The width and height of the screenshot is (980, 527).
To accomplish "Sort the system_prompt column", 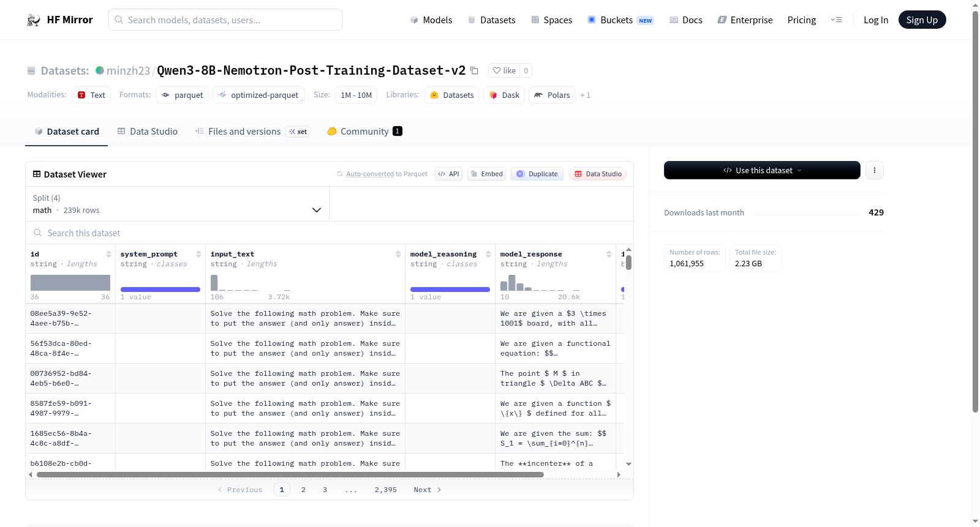I will (198, 254).
